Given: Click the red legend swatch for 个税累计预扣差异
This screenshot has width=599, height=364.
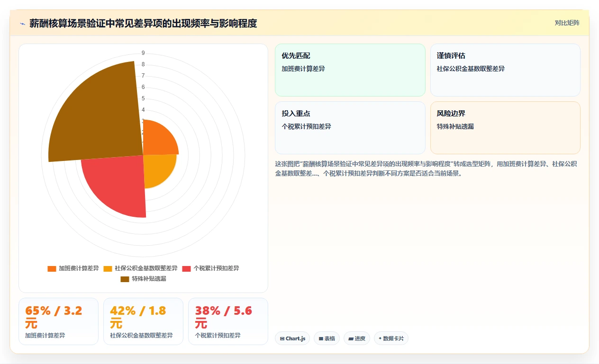Looking at the screenshot, I should (186, 269).
